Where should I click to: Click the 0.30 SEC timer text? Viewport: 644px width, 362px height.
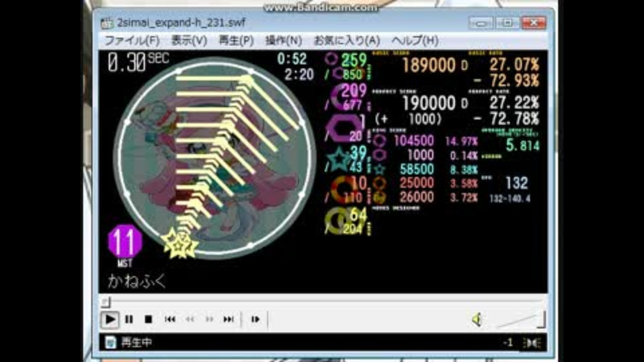(x=138, y=63)
